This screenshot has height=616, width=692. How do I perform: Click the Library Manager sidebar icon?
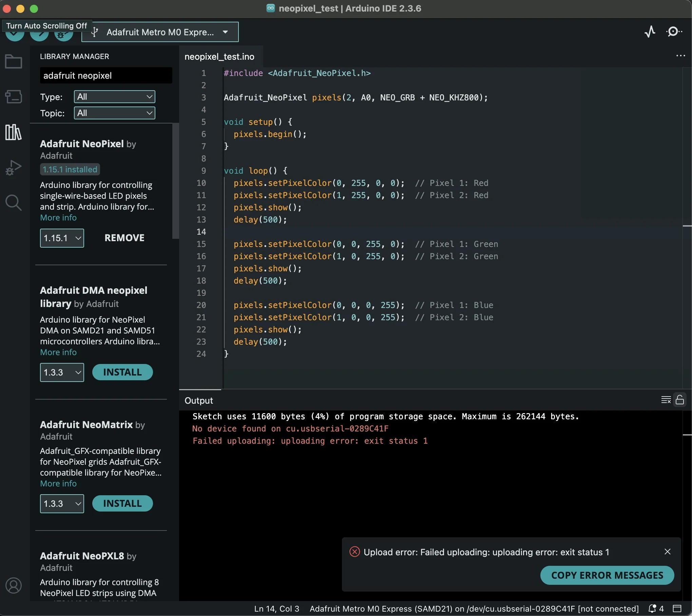[x=14, y=132]
